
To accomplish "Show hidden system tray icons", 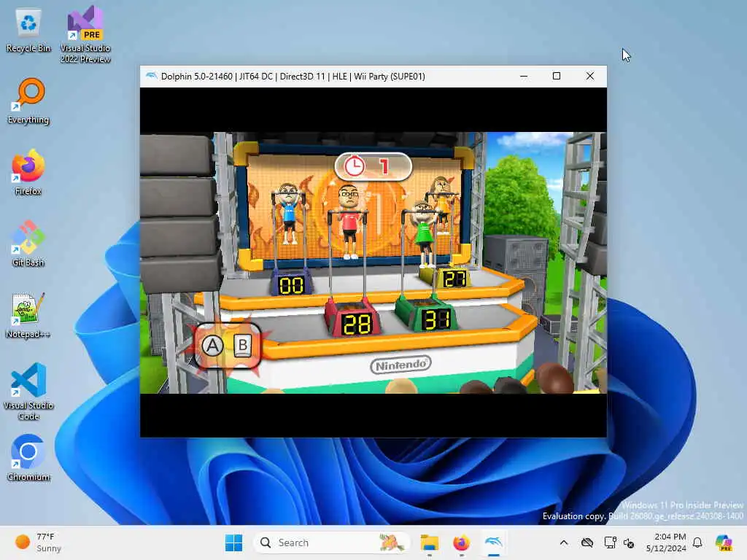I will pyautogui.click(x=564, y=542).
